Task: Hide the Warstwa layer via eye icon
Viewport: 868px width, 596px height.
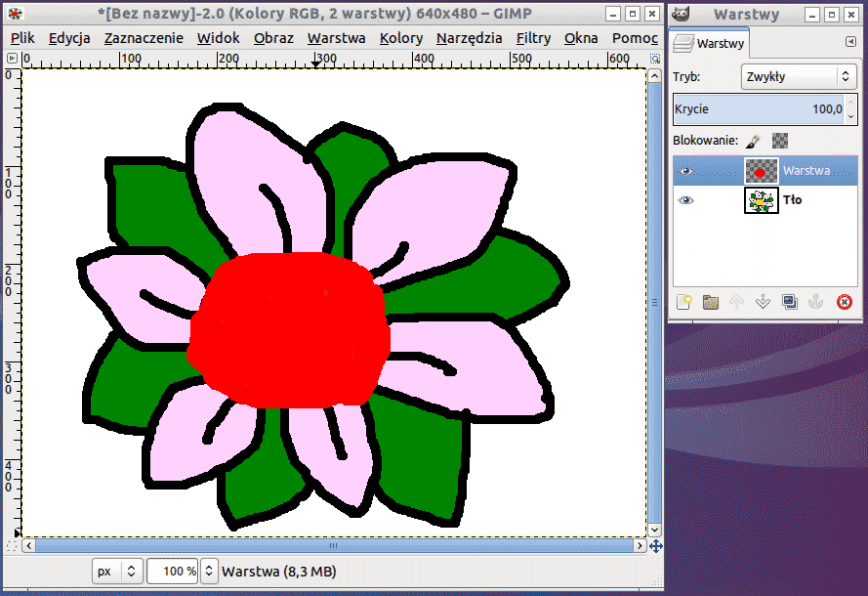Action: (686, 171)
